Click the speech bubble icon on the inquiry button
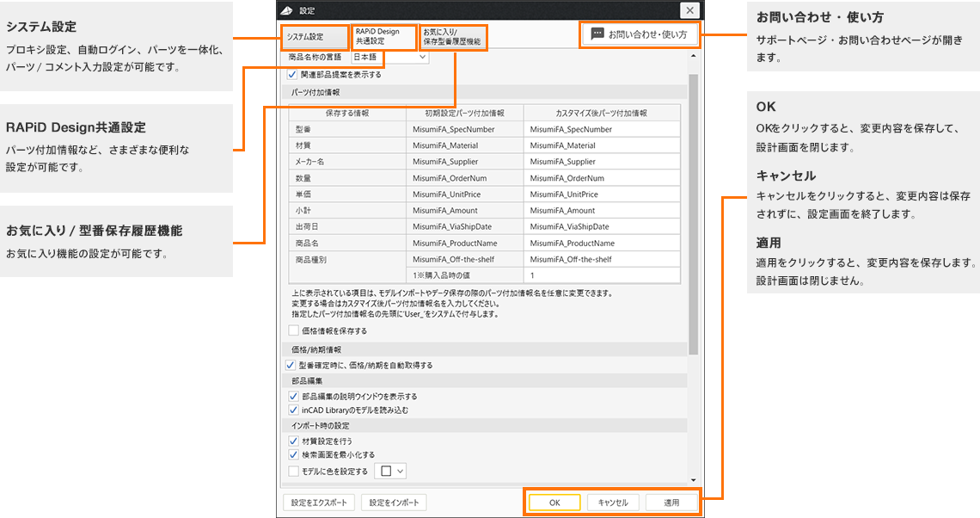The width and height of the screenshot is (980, 518). [x=597, y=34]
